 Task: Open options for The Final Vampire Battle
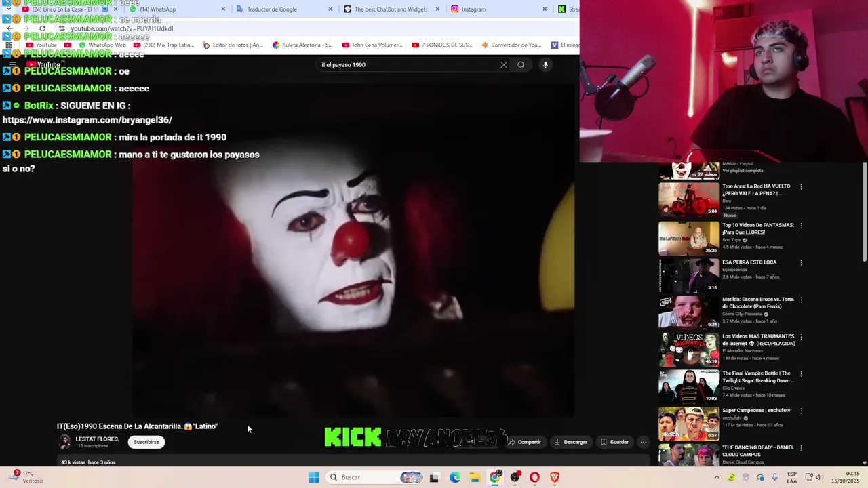coord(801,374)
